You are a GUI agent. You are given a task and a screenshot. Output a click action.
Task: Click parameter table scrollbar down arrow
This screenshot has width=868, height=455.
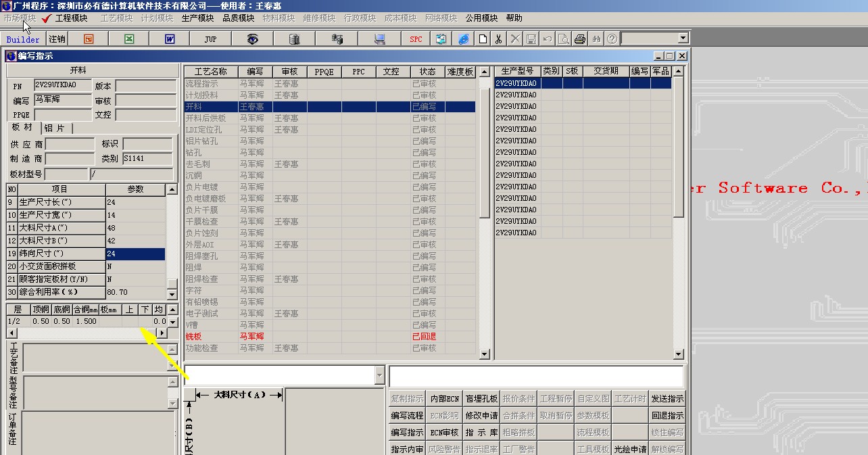[172, 294]
